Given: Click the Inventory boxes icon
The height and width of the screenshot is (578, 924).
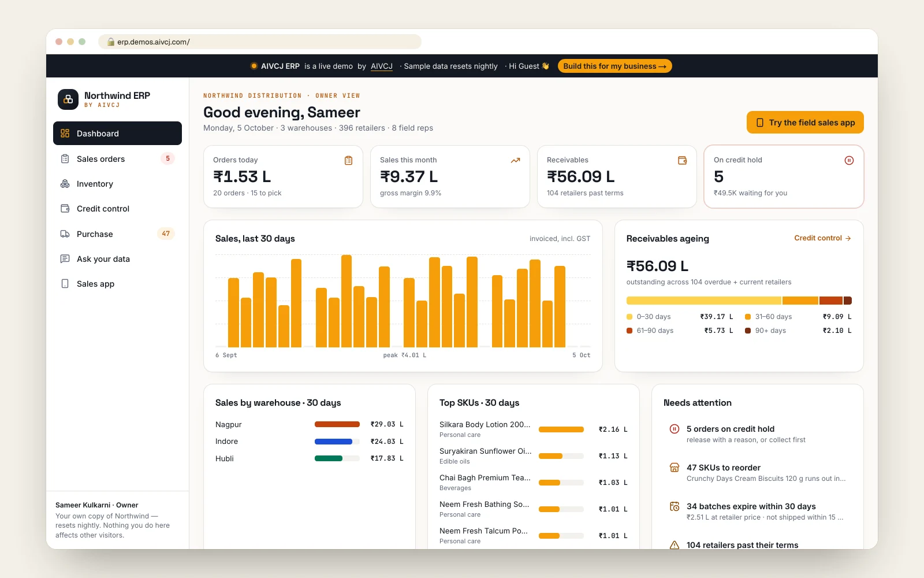Looking at the screenshot, I should tap(65, 184).
